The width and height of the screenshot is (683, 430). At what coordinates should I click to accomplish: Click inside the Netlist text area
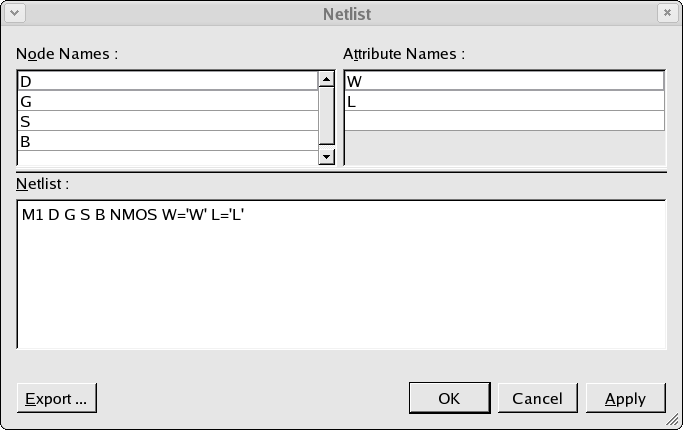[342, 274]
